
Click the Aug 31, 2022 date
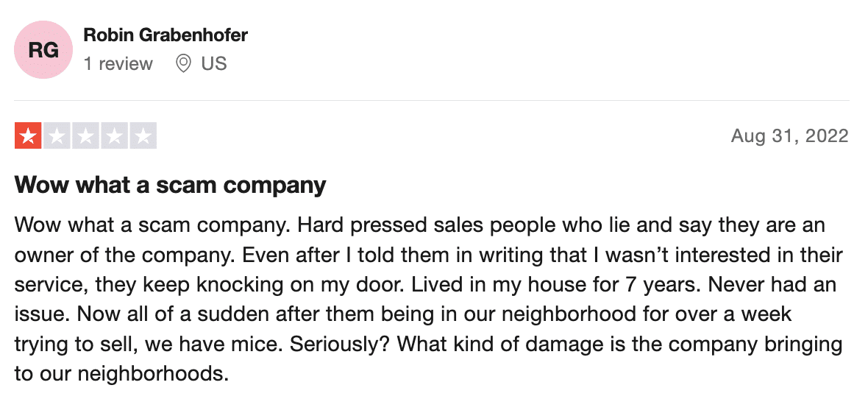click(x=789, y=135)
